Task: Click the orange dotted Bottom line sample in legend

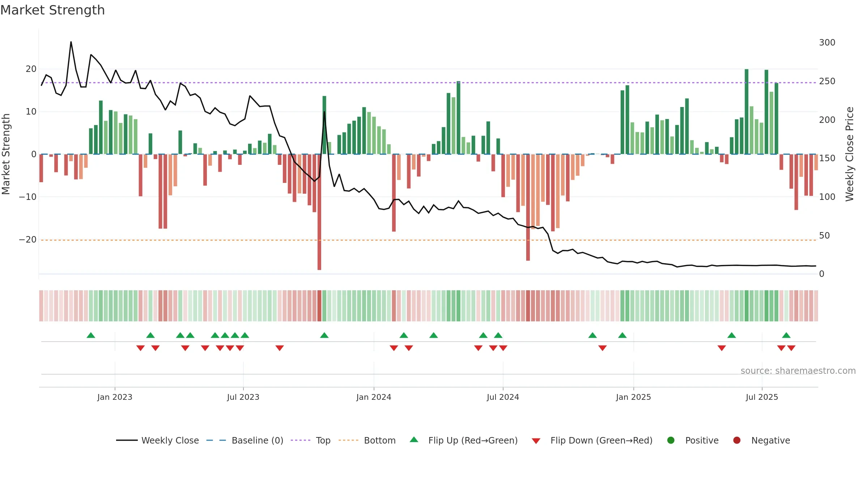Action: pos(348,440)
